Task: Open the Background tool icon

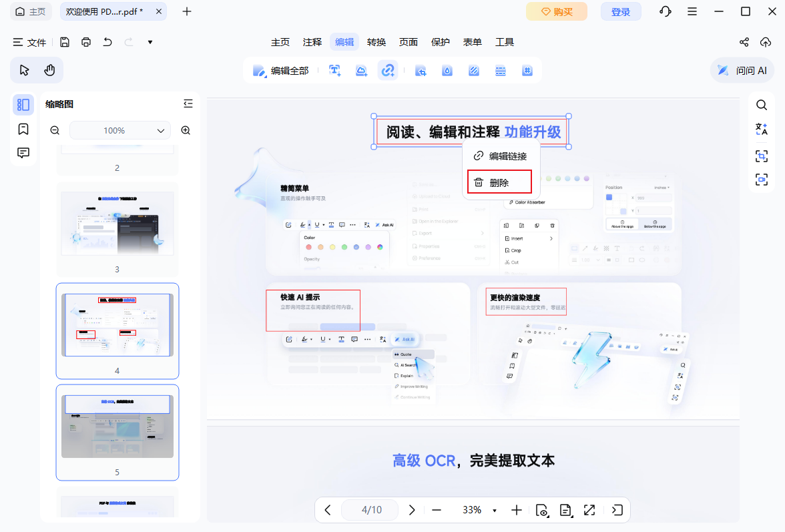Action: [x=474, y=71]
